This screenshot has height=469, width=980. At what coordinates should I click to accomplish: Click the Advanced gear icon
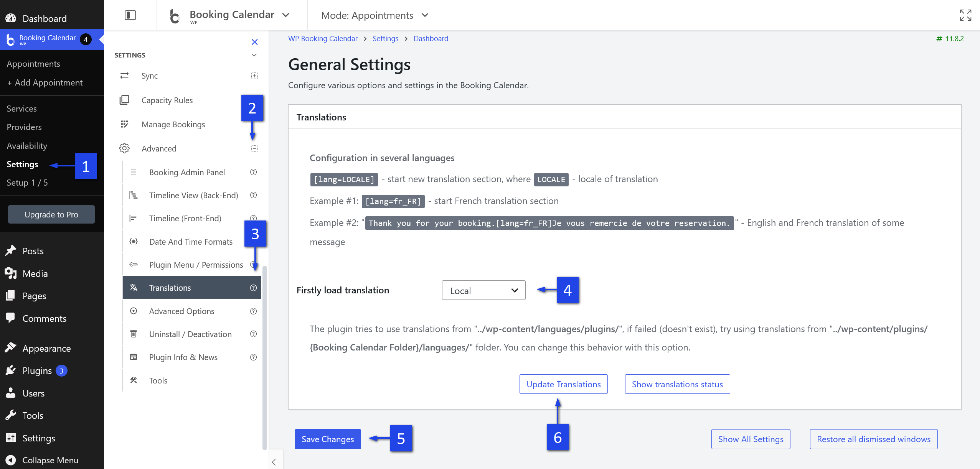coord(124,148)
